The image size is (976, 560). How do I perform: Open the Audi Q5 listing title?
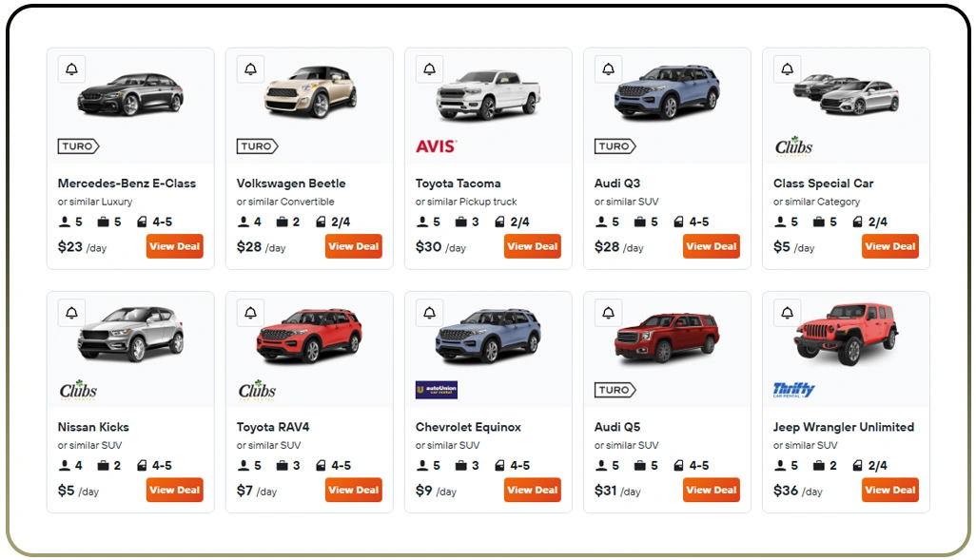pos(618,427)
